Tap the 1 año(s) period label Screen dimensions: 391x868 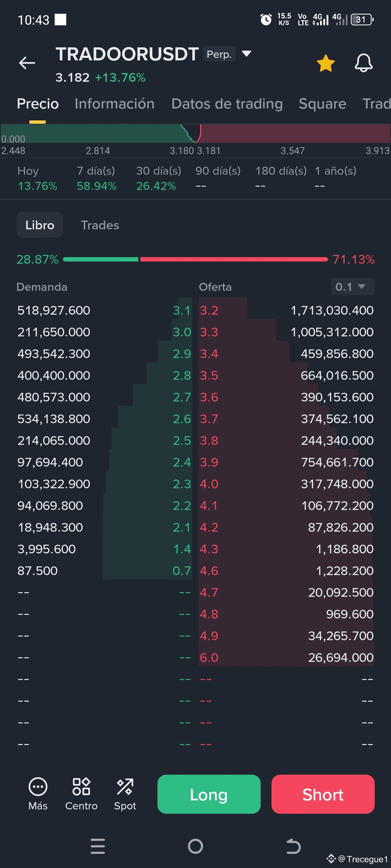336,171
